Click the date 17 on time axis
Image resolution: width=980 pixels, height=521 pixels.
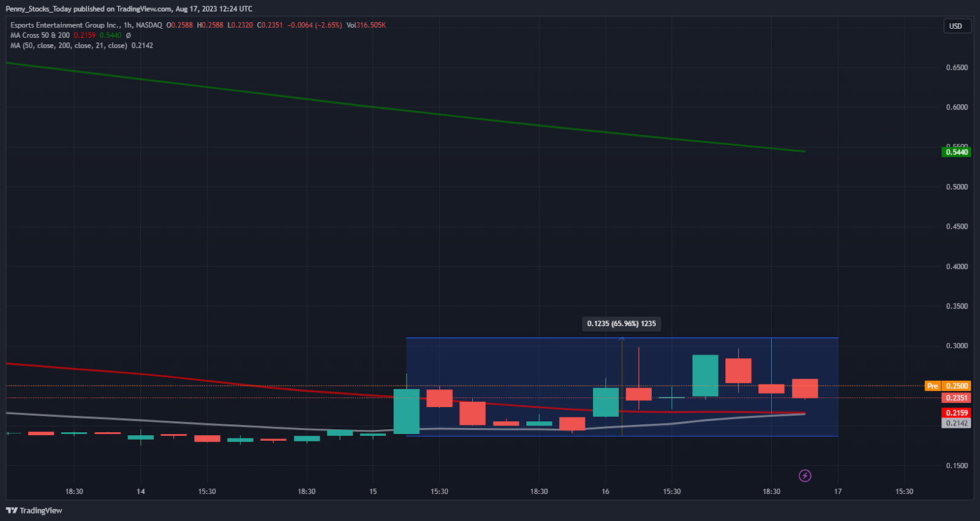tap(838, 492)
